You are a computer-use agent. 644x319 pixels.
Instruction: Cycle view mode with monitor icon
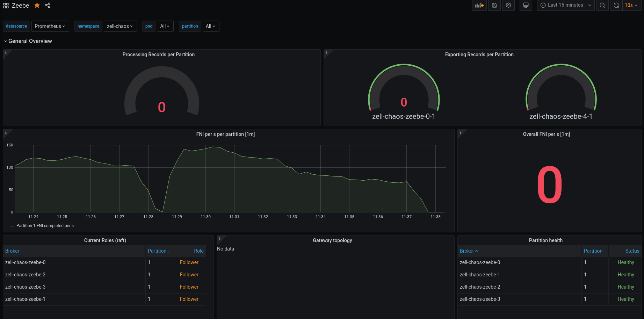526,5
